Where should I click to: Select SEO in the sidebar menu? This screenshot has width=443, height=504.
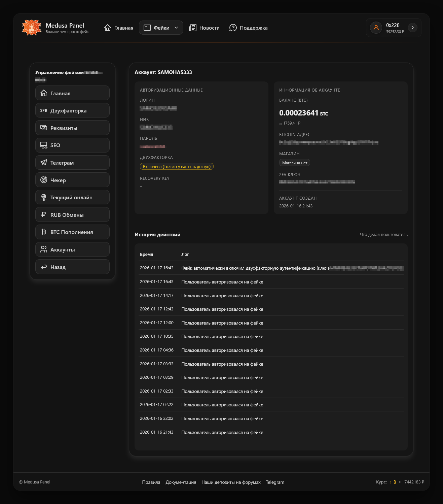[72, 145]
